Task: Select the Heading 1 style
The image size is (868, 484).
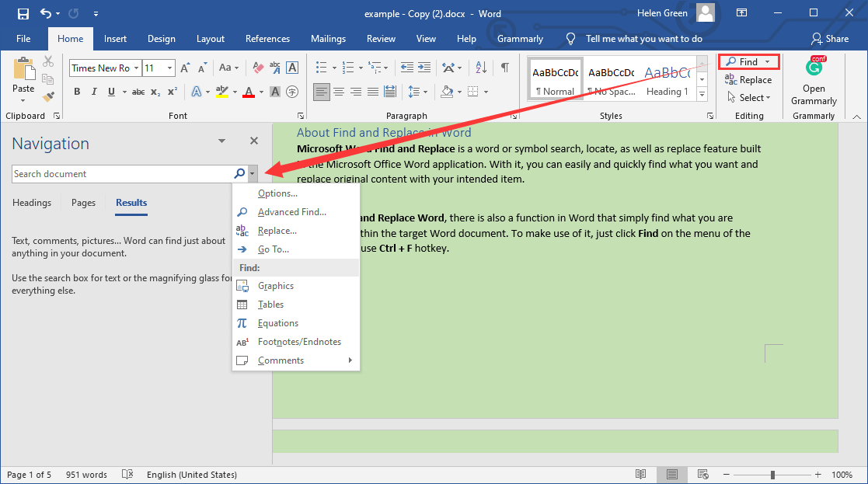Action: click(x=667, y=78)
